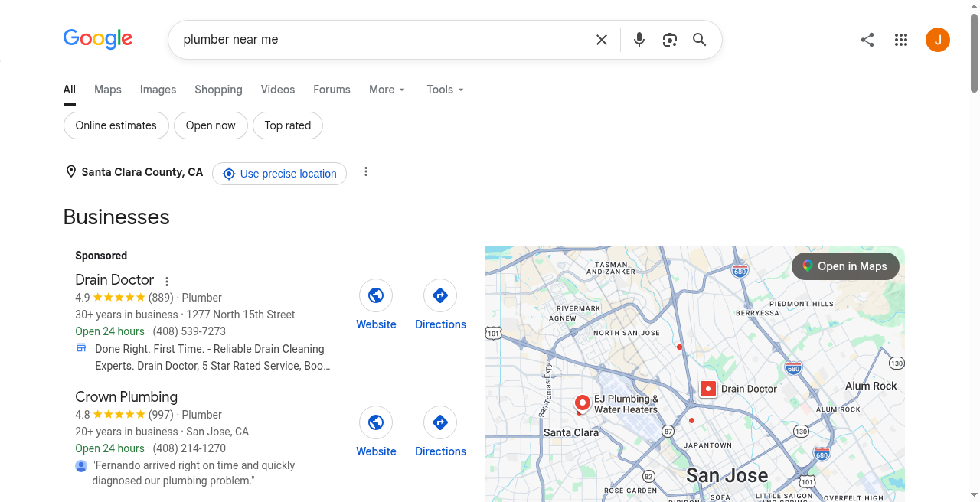This screenshot has width=980, height=502.
Task: Click the Drain Doctor red map marker
Action: coord(708,389)
